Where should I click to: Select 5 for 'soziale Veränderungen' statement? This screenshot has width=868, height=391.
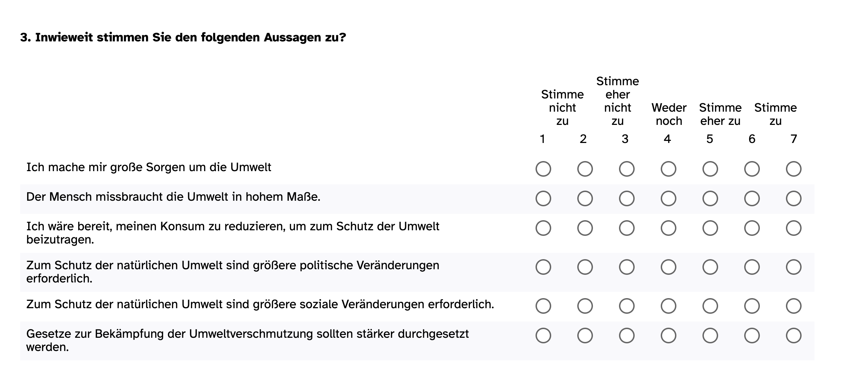tap(710, 306)
